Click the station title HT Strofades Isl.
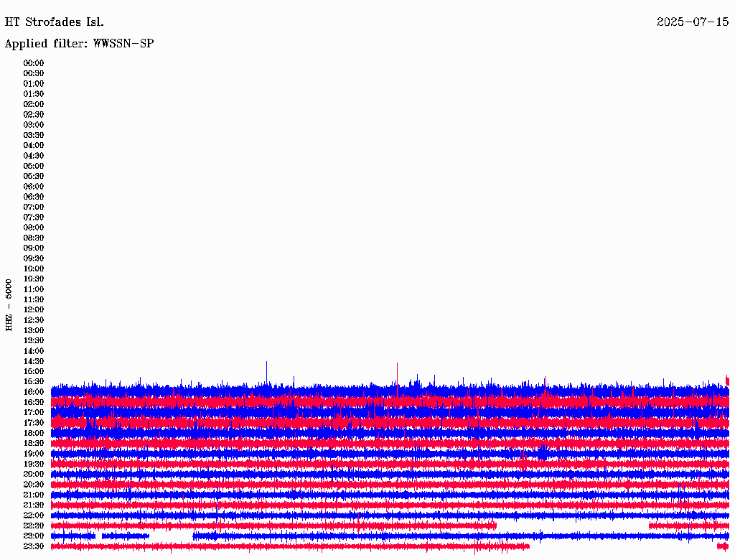This screenshot has height=560, width=735. (55, 22)
